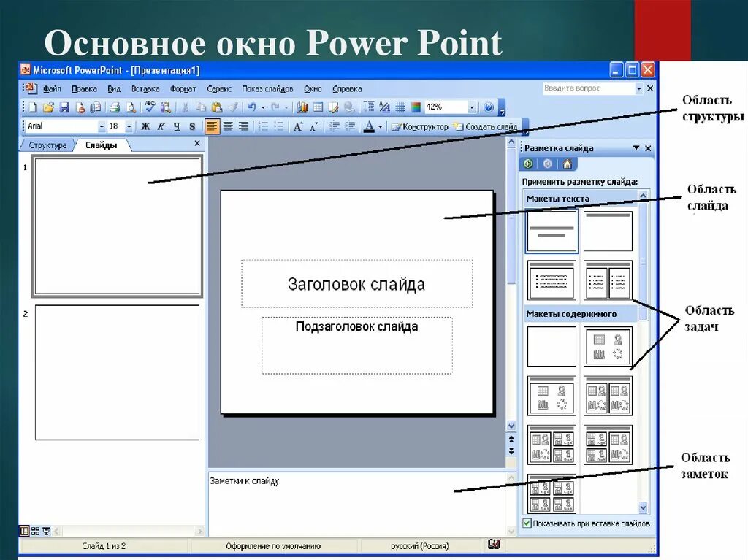Open the Сервис menu

pos(219,89)
